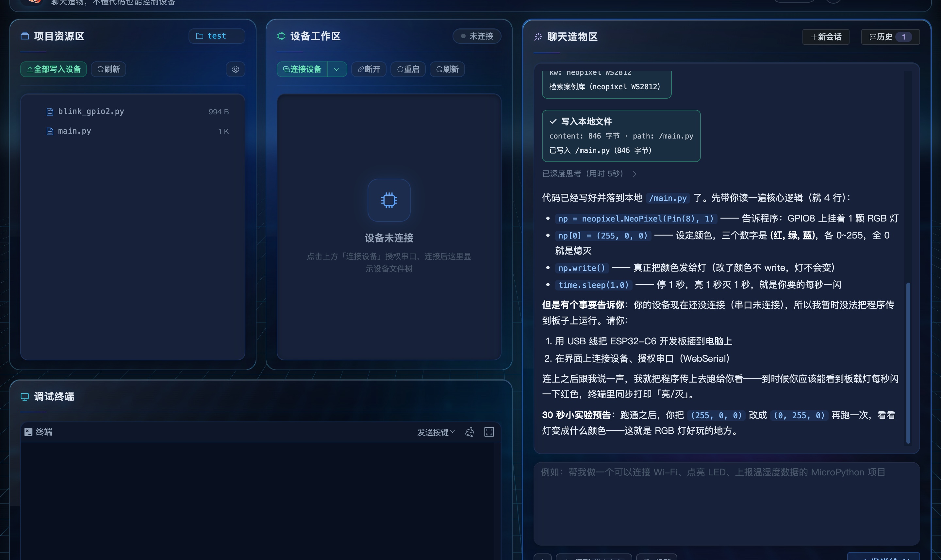Click the 聊天造物区 sparkle icon
Screen dimensions: 941x560
tap(538, 37)
